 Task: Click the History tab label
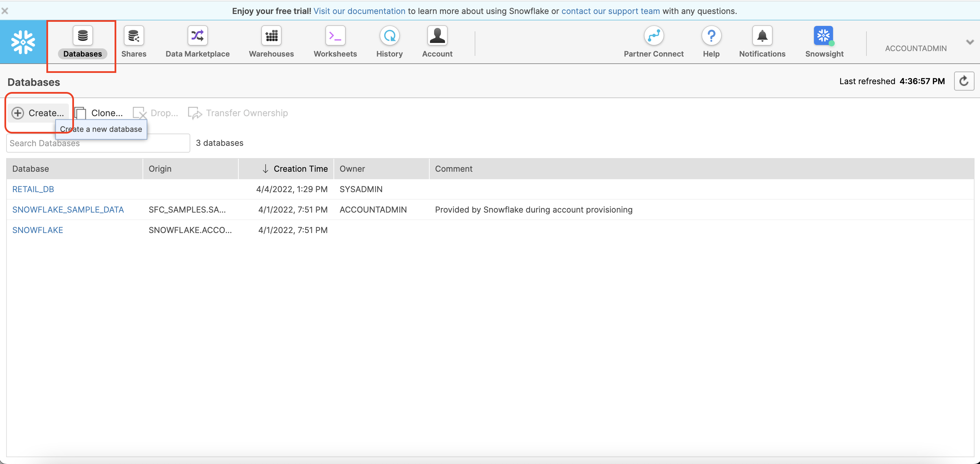click(x=389, y=53)
